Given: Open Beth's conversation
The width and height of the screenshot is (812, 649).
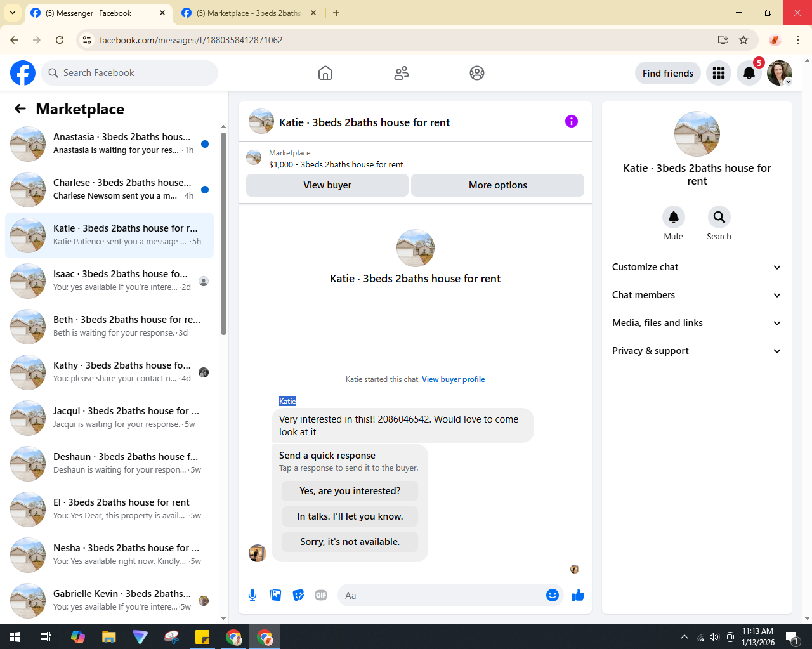Looking at the screenshot, I should (109, 327).
